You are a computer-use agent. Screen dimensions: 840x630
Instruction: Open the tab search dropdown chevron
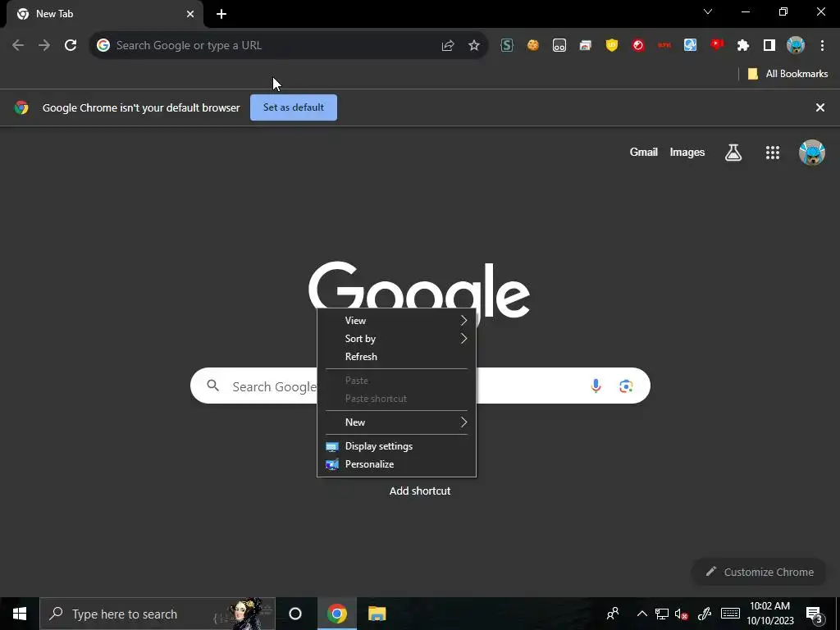[x=708, y=11]
